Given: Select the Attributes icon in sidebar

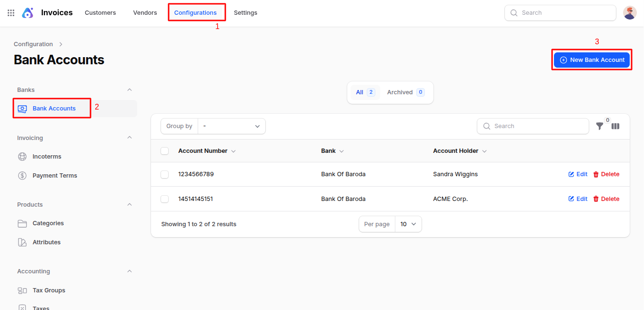Looking at the screenshot, I should click(x=22, y=242).
